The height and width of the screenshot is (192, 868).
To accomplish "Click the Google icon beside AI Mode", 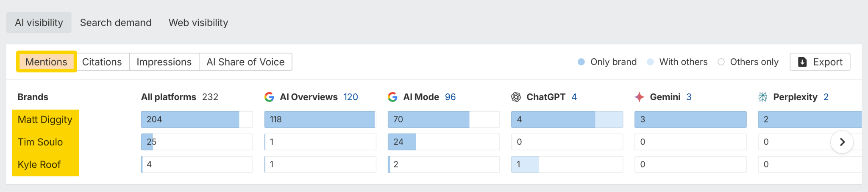I will point(392,97).
